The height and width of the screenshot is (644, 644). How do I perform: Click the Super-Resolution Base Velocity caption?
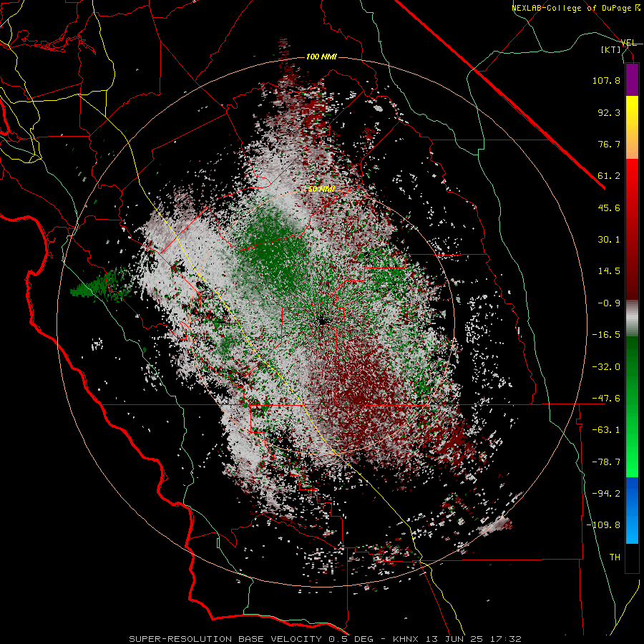point(325,639)
